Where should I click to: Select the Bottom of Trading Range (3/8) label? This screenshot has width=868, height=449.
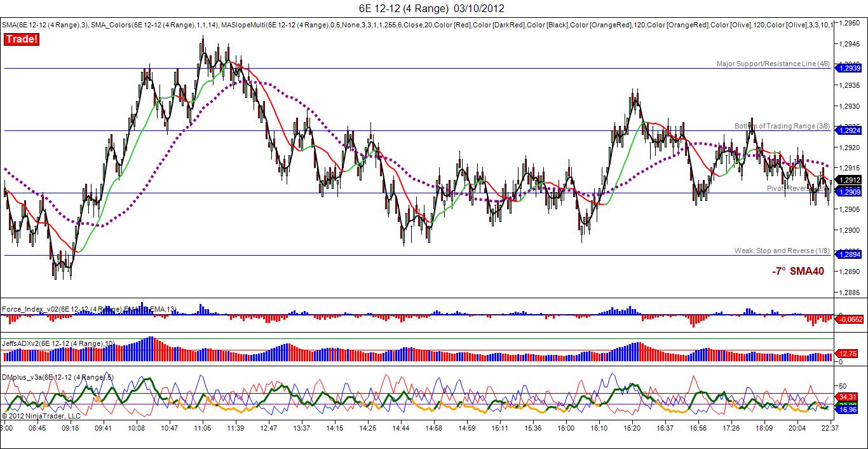782,126
